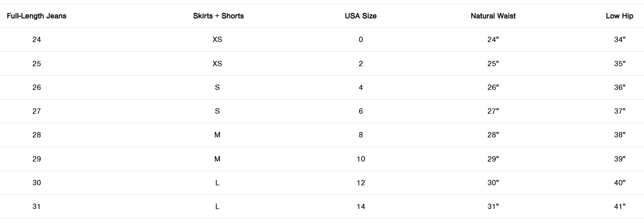Click jeans size 24 in first column
The width and height of the screenshot is (644, 224).
[37, 40]
